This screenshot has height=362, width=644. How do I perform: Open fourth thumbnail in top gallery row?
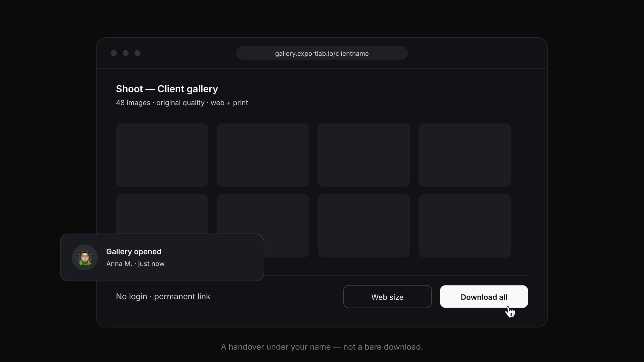465,155
